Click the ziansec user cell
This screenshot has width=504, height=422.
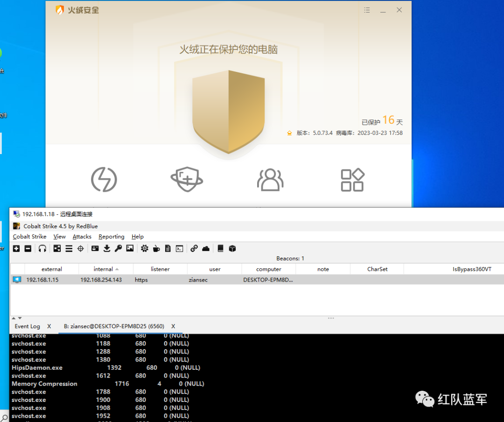pyautogui.click(x=198, y=280)
